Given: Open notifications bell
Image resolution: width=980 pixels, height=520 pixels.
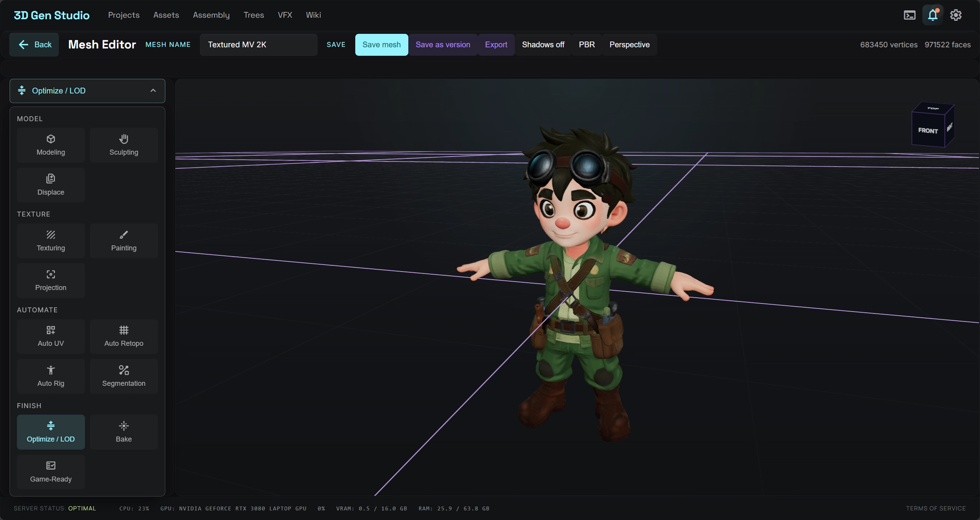Looking at the screenshot, I should [933, 15].
